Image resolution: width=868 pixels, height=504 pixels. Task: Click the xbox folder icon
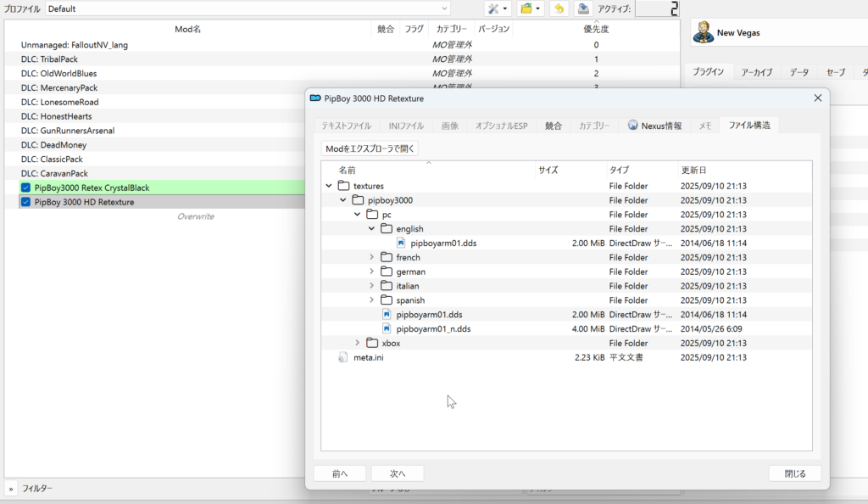[372, 343]
